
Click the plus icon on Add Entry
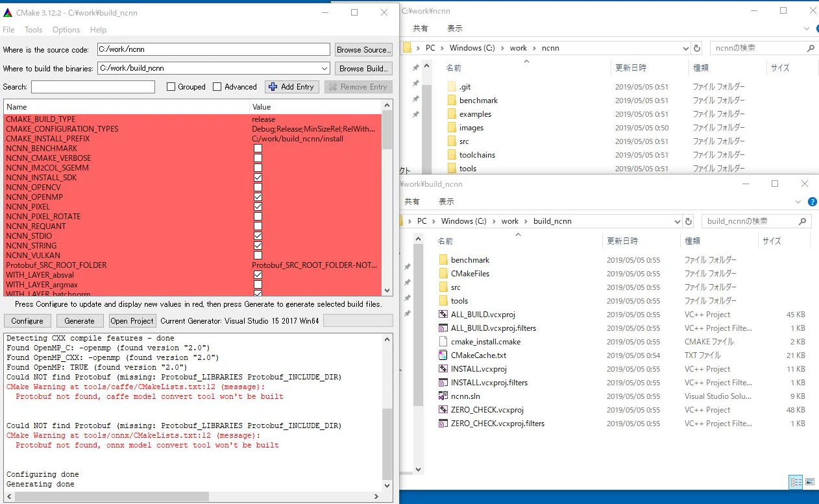pyautogui.click(x=273, y=87)
